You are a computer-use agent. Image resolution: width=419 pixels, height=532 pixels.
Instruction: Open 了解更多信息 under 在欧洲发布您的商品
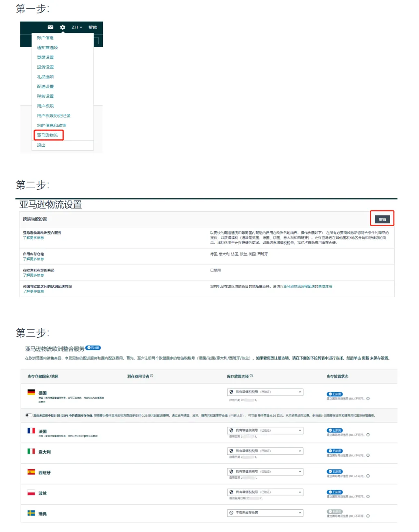pos(33,275)
